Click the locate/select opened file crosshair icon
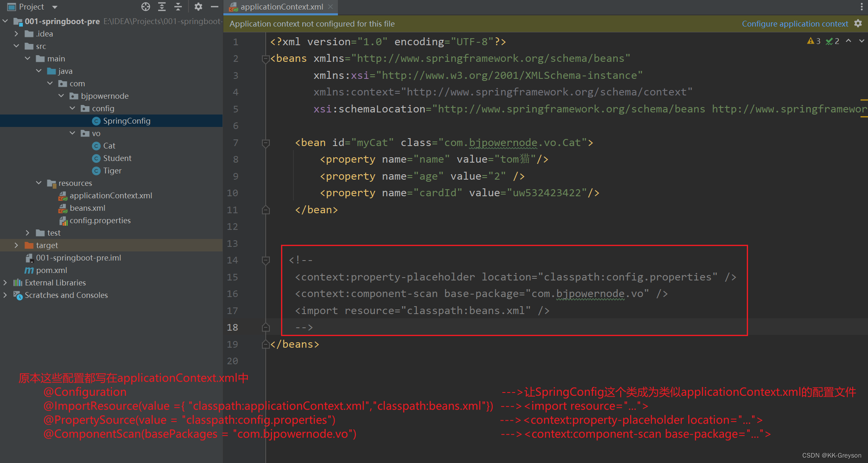The image size is (868, 463). click(x=145, y=7)
